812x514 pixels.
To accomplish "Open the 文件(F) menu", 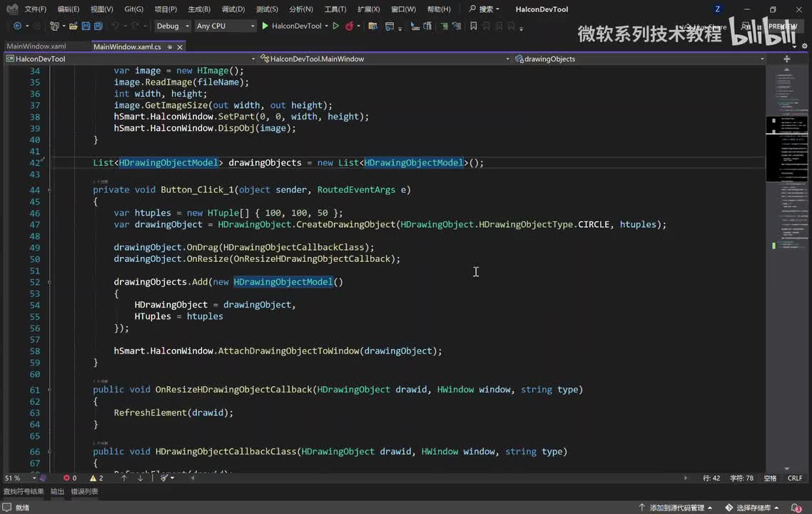I will pos(35,9).
